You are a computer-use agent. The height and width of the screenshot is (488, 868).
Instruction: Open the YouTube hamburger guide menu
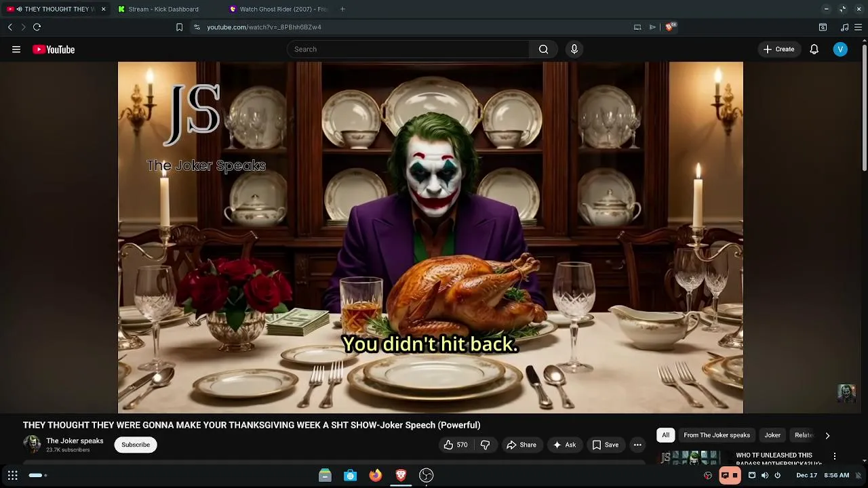coord(16,49)
